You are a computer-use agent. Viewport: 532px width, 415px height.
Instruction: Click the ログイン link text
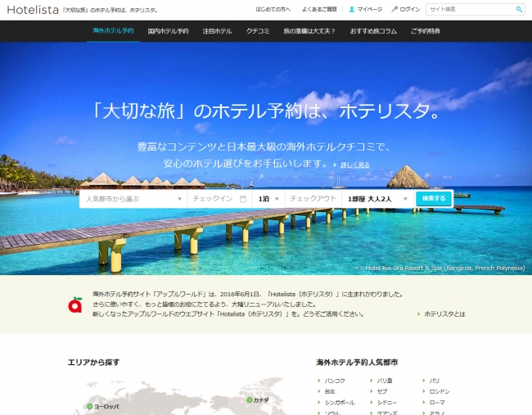click(410, 10)
